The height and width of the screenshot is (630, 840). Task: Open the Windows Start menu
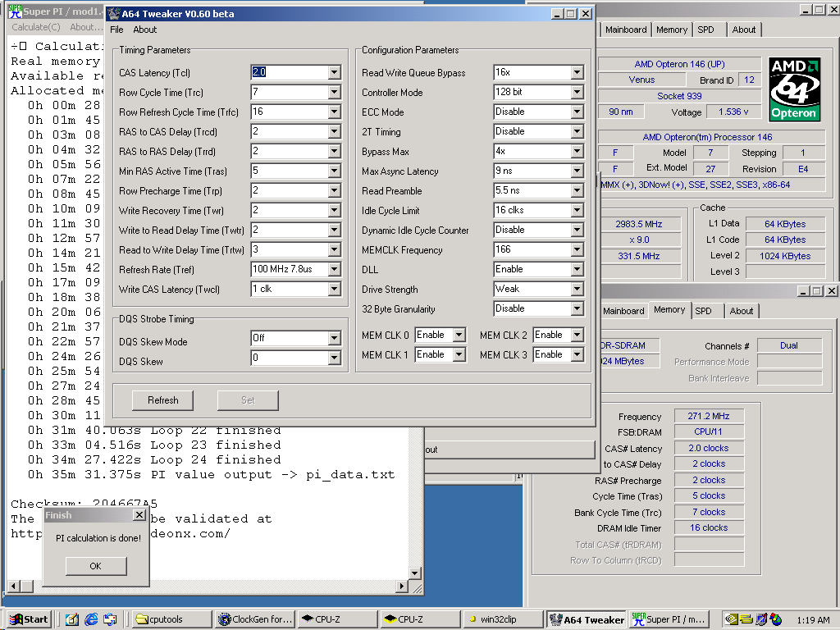pyautogui.click(x=30, y=619)
